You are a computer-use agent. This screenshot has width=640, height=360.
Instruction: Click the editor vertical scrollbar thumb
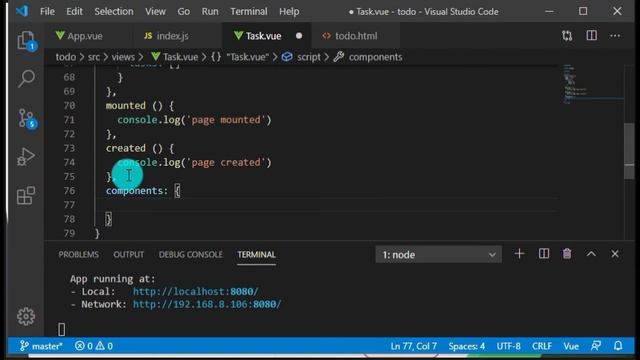(x=629, y=150)
